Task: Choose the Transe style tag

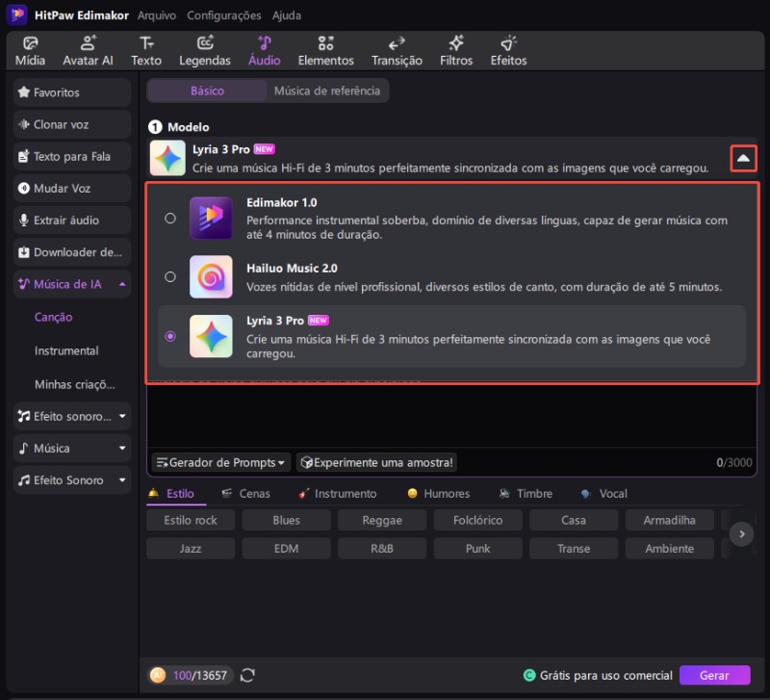Action: tap(574, 549)
